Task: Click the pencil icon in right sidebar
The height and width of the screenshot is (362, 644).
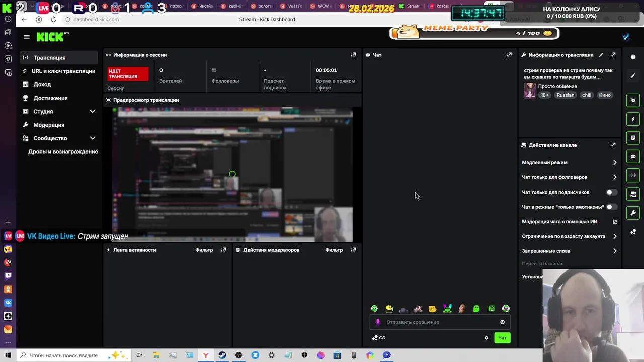Action: pyautogui.click(x=633, y=76)
